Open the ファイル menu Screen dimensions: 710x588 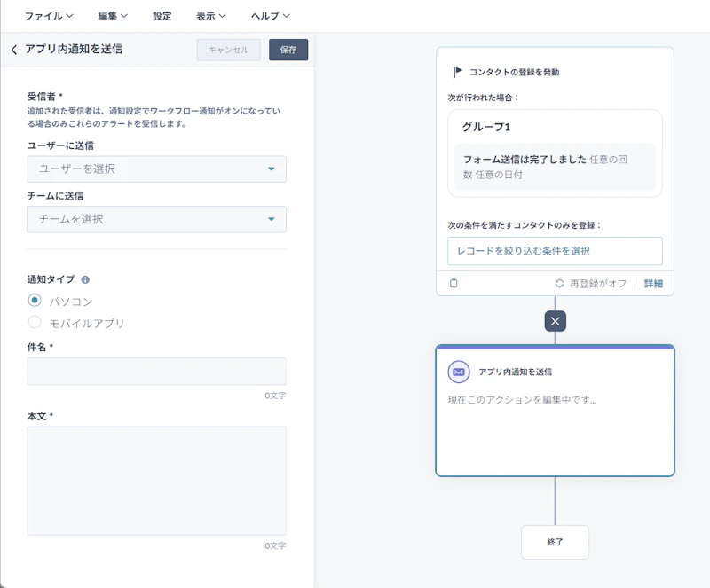click(49, 16)
